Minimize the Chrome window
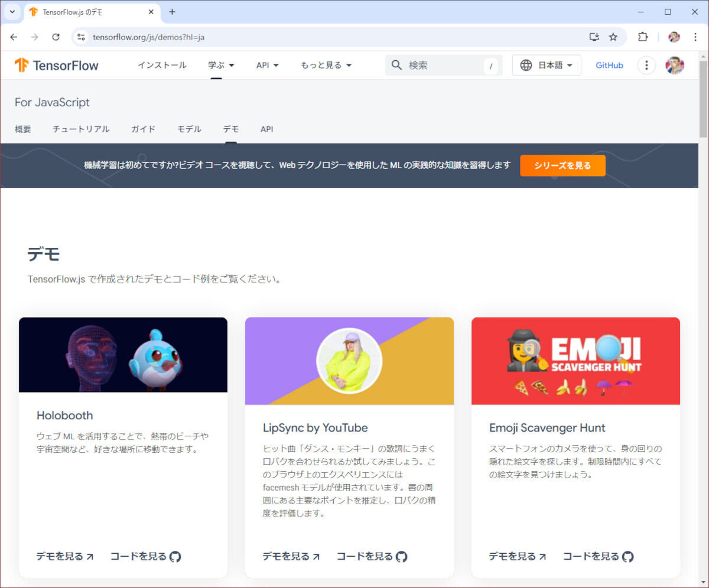The height and width of the screenshot is (588, 709). pyautogui.click(x=640, y=12)
